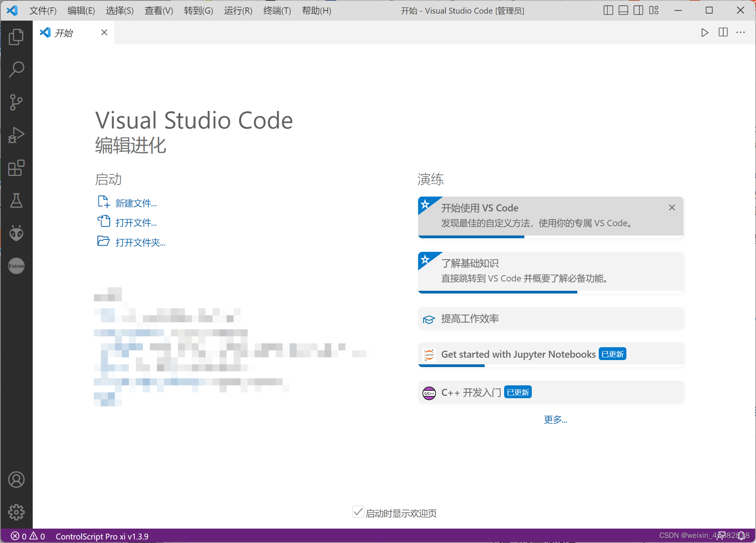756x543 pixels.
Task: Open Run and Debug view
Action: [16, 135]
